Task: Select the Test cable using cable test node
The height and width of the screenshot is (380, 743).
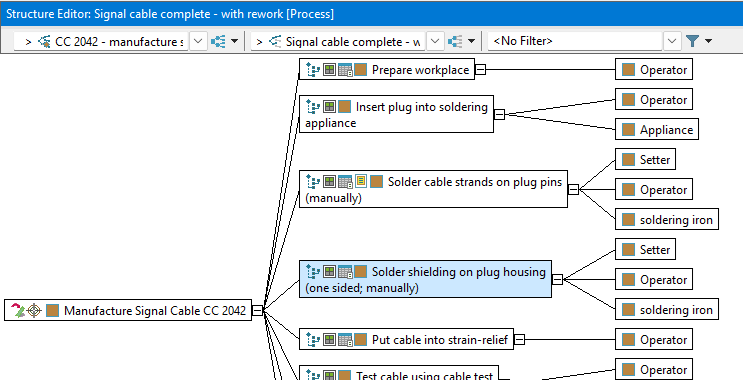Action: coord(399,373)
